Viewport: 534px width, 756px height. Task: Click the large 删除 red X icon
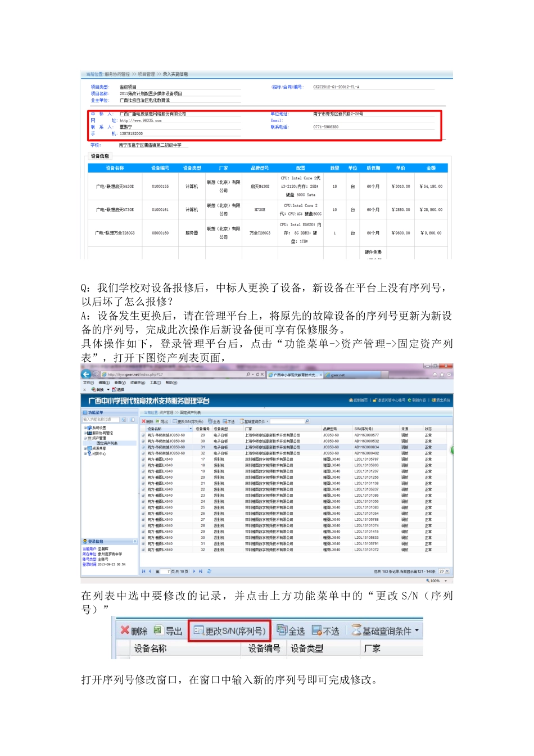(125, 630)
